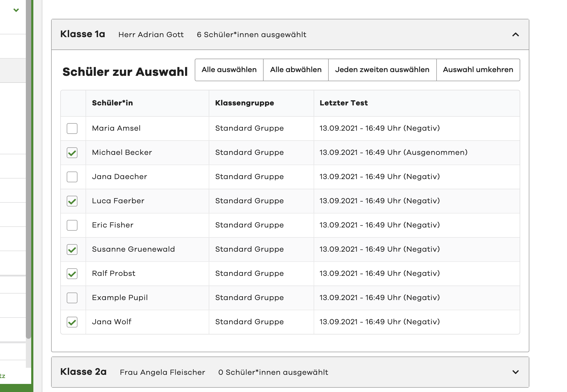Expand the Klasse 2a section
567x392 pixels.
point(515,372)
